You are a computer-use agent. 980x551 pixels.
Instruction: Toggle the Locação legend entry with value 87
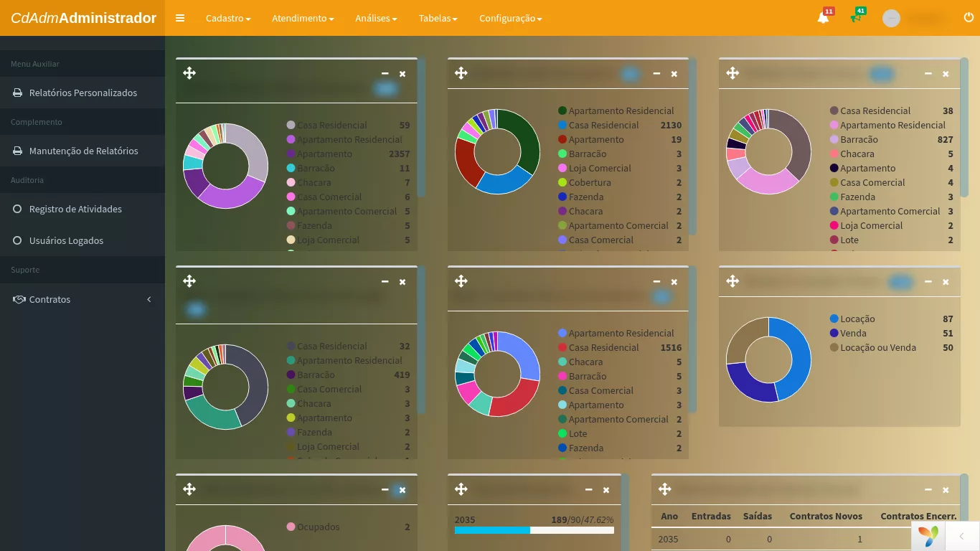coord(891,319)
